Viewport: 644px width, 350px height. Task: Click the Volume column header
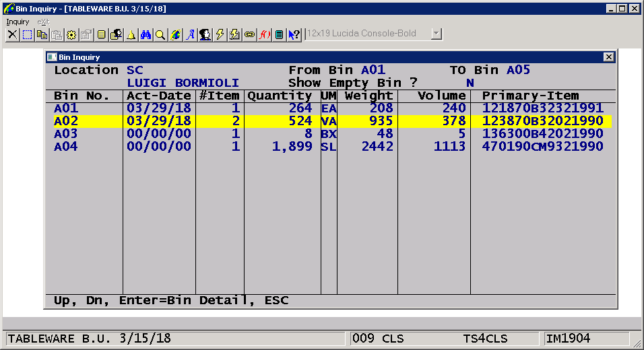click(442, 96)
